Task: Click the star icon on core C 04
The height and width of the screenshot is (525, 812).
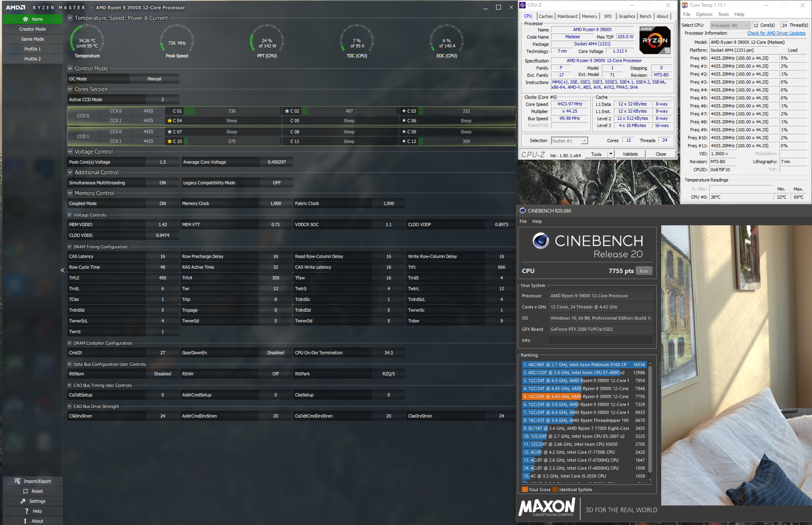Action: click(170, 121)
